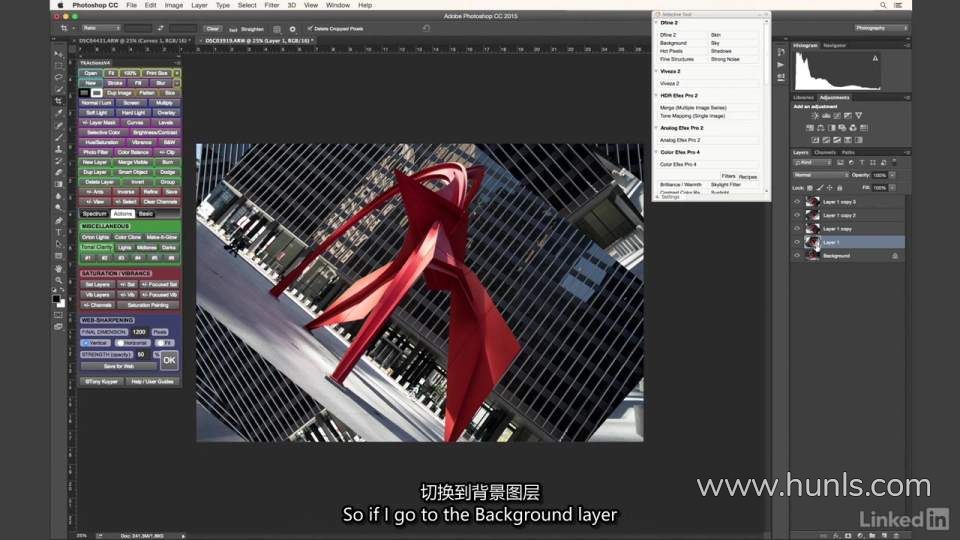This screenshot has height=540, width=960.
Task: Collapse the Viveza 2 section
Action: click(656, 71)
